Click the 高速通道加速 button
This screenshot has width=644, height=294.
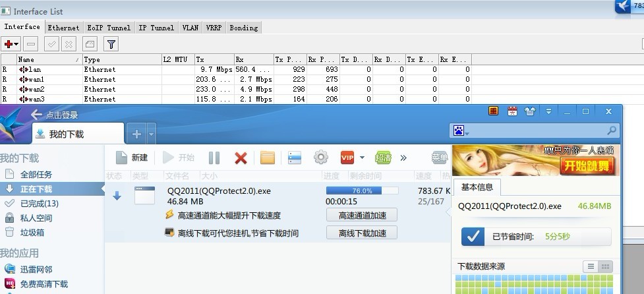point(362,215)
